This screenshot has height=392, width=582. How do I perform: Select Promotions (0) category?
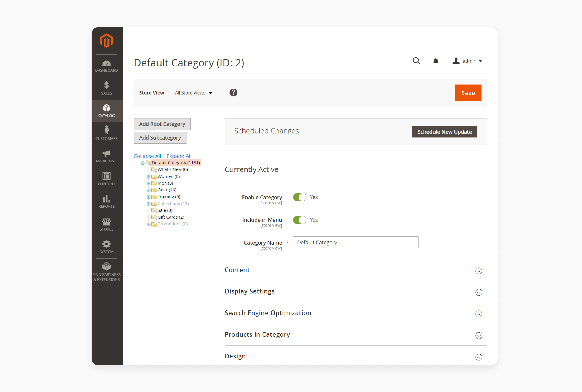point(172,224)
